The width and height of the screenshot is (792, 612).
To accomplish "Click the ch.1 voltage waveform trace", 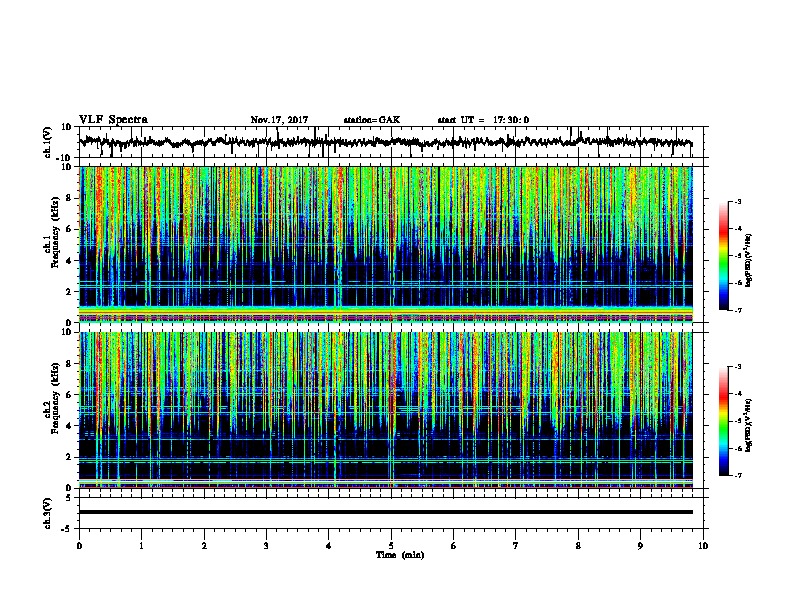I will [385, 142].
